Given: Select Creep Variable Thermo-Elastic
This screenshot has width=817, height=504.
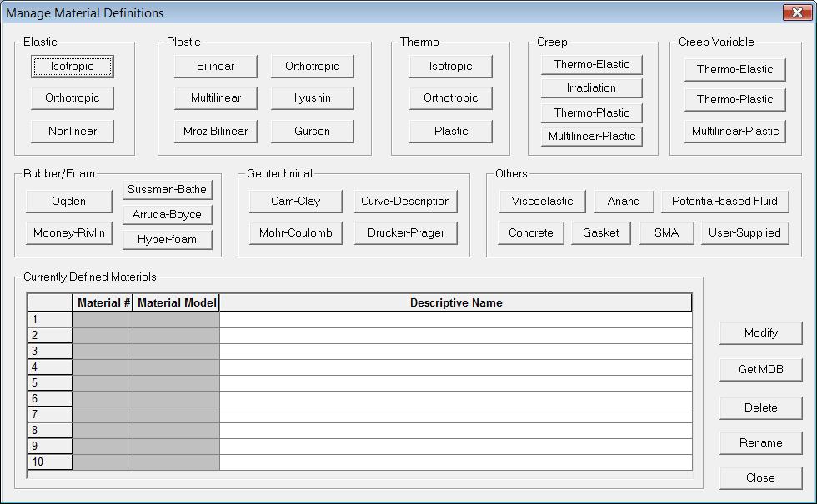Looking at the screenshot, I should 734,70.
